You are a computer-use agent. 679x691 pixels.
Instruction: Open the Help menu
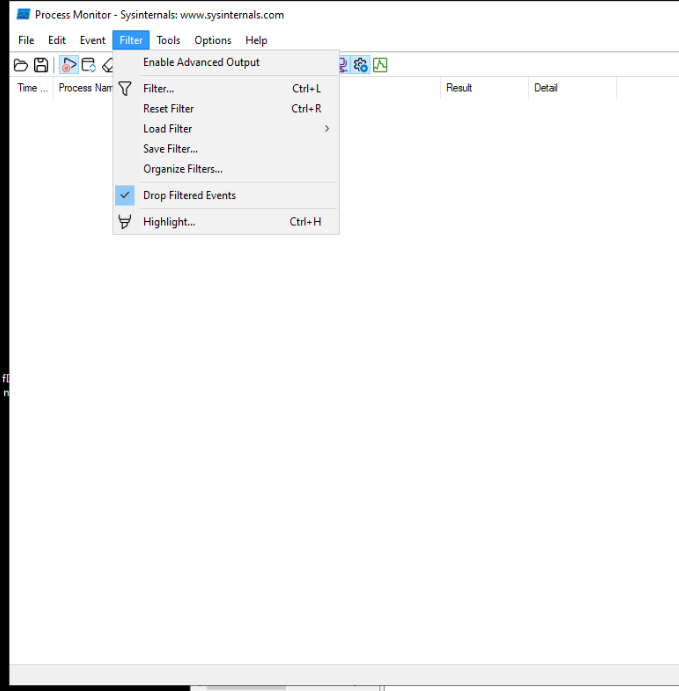pyautogui.click(x=256, y=41)
